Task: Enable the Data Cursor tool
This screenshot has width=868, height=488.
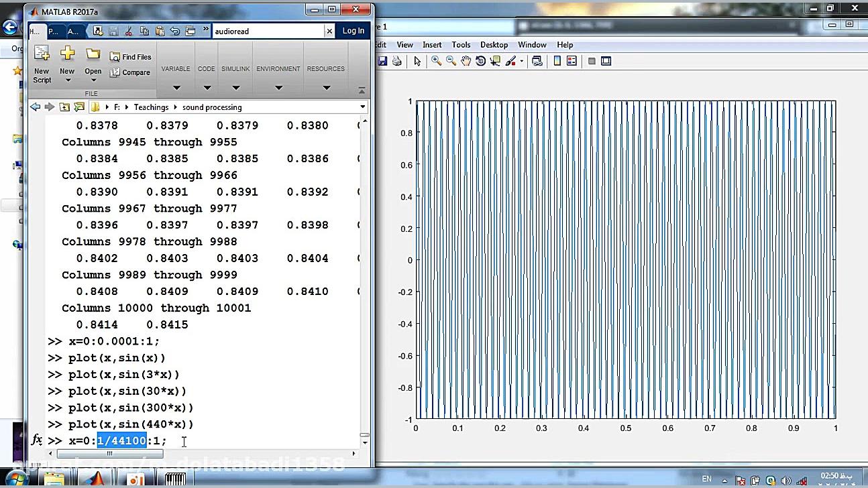Action: pos(496,61)
